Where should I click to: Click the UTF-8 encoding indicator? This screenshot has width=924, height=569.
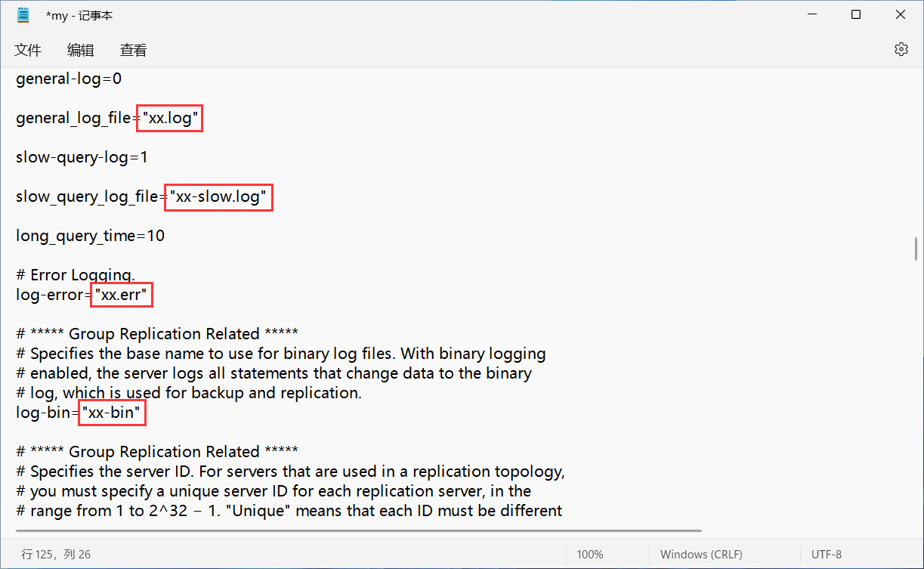pyautogui.click(x=827, y=554)
